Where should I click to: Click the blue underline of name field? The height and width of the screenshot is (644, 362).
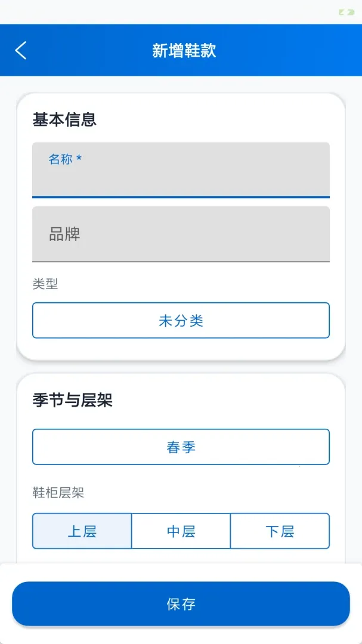point(181,197)
